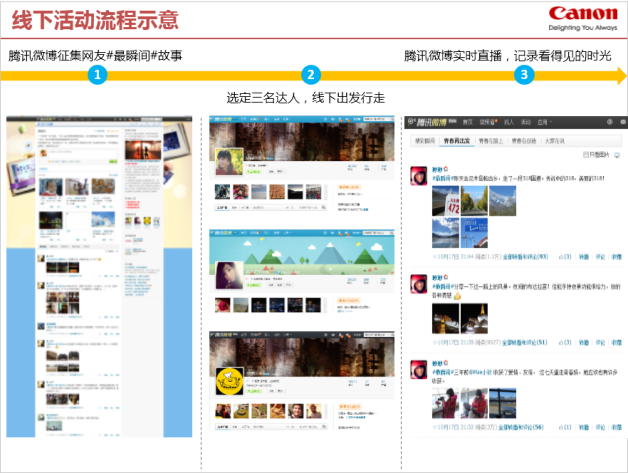Open the lake and clouds photo thumbnail
This screenshot has height=473, width=628.
click(x=445, y=233)
